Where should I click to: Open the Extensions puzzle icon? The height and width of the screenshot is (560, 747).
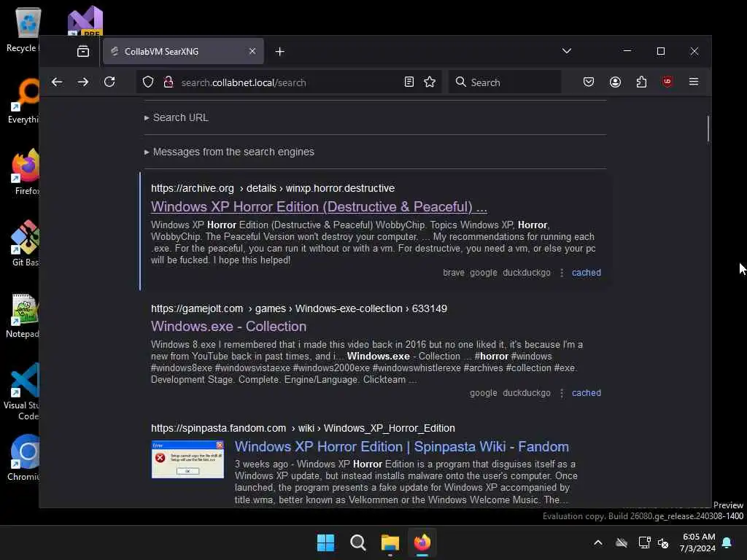641,82
